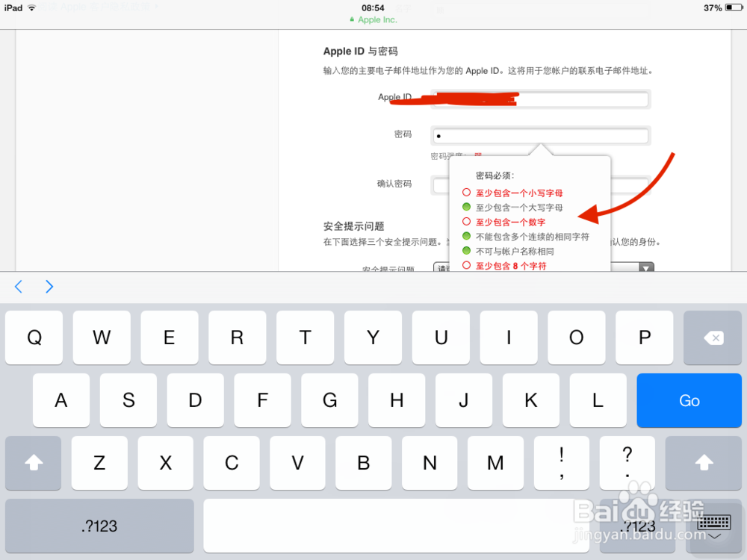747x560 pixels.
Task: Tap the Z key
Action: click(x=99, y=462)
